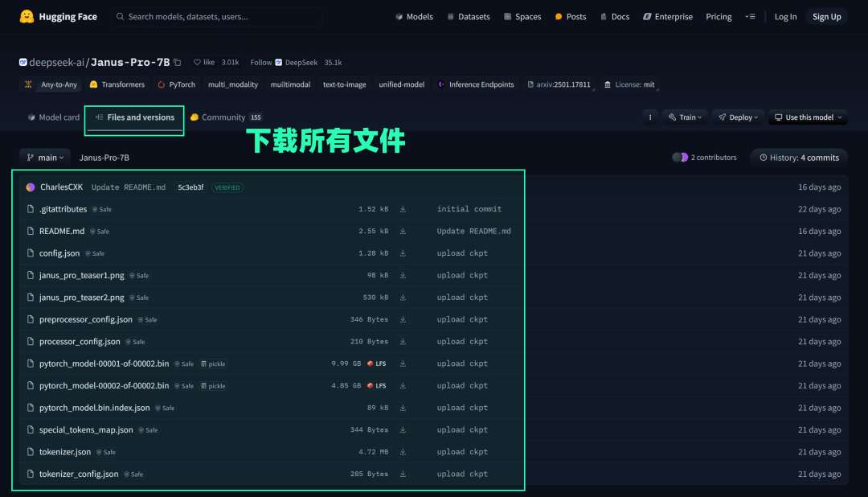Download tokenizer.json using its download icon
Screen dimensions: 868x497
[x=403, y=452]
